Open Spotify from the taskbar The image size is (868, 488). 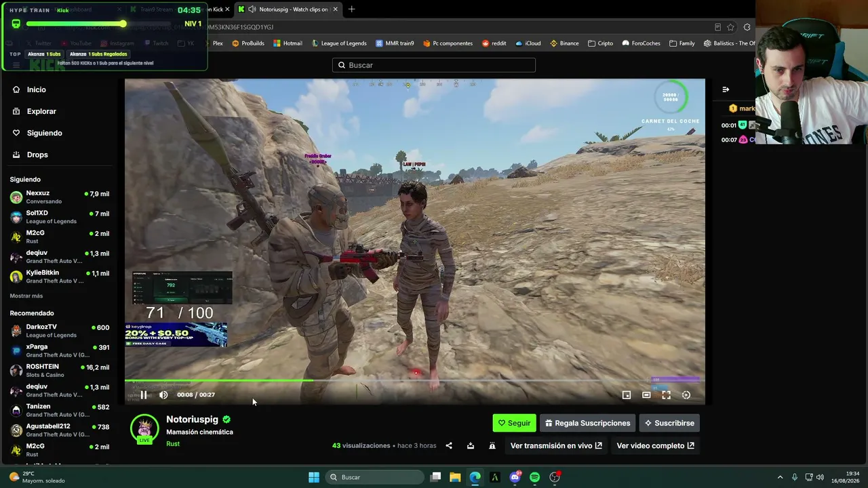click(x=535, y=477)
